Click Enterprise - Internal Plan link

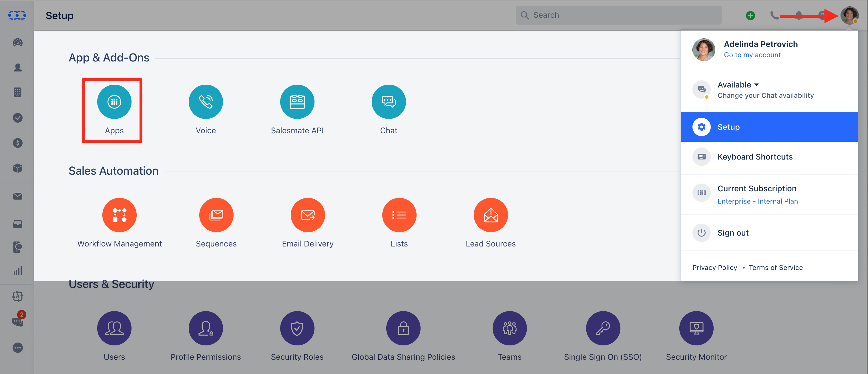(x=757, y=201)
